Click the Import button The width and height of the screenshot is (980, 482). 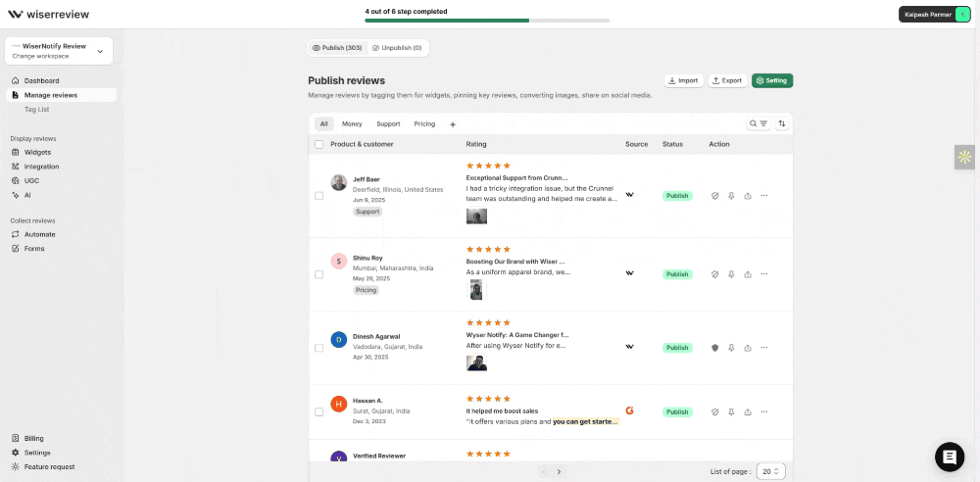click(x=683, y=80)
